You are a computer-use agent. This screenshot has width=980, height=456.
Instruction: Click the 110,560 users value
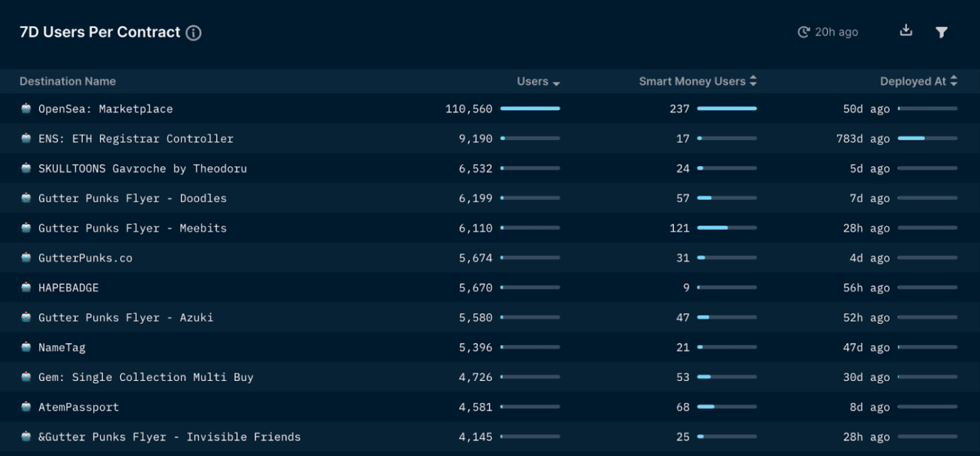pos(469,109)
